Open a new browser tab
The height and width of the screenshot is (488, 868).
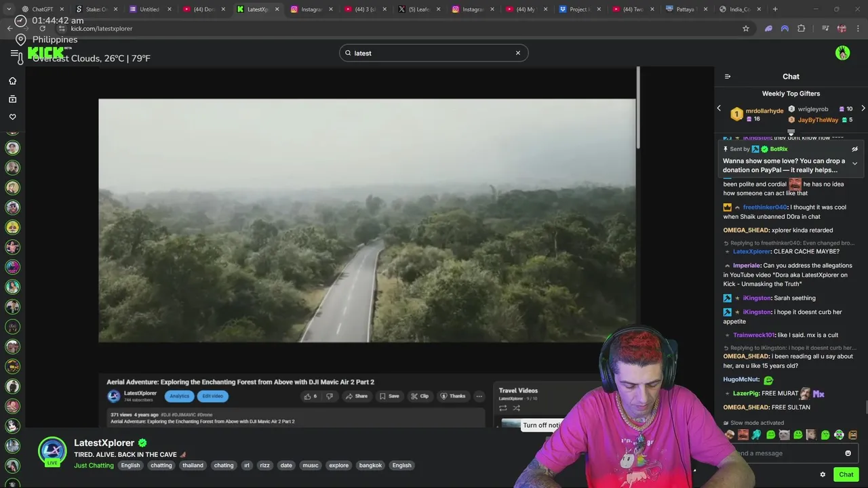click(775, 9)
